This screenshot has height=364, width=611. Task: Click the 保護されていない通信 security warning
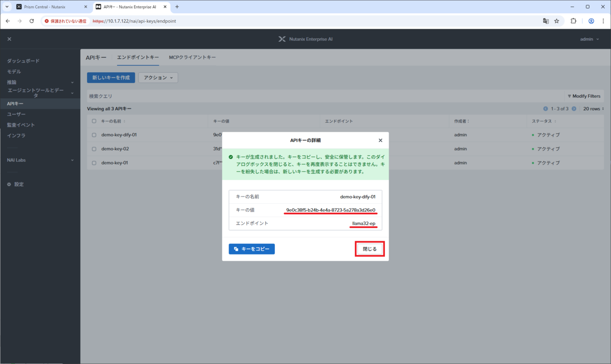click(66, 21)
